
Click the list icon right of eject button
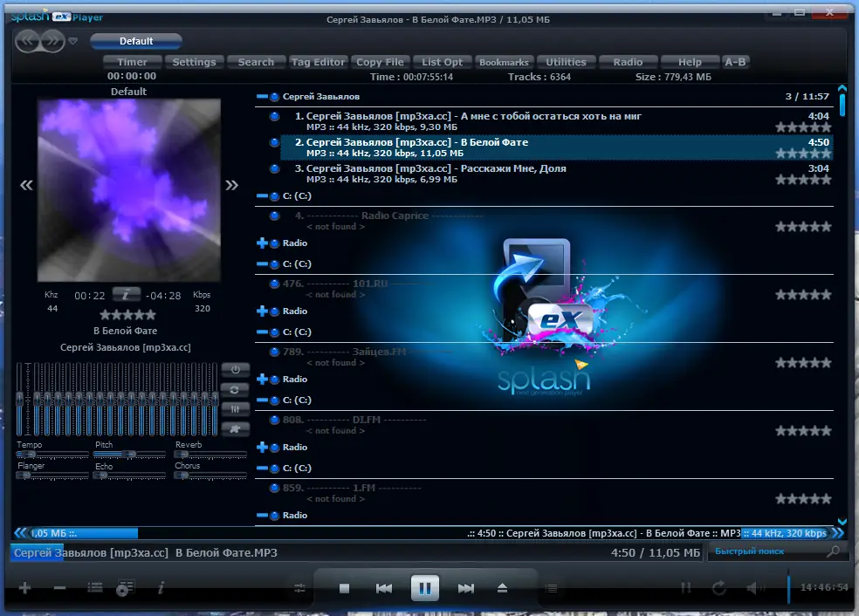[551, 588]
